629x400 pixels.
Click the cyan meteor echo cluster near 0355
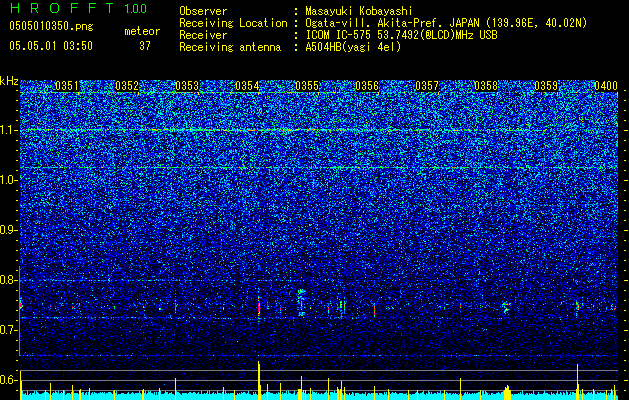pos(301,302)
